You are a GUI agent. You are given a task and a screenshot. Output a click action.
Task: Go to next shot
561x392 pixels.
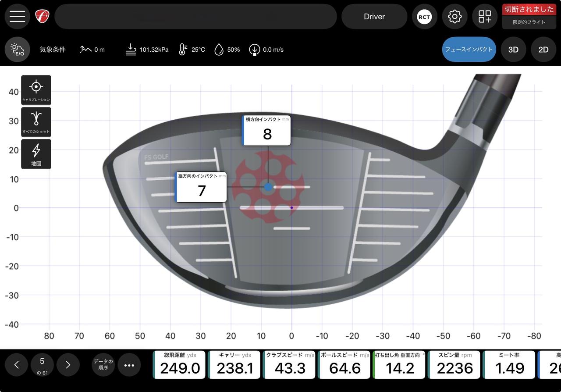[x=68, y=365]
